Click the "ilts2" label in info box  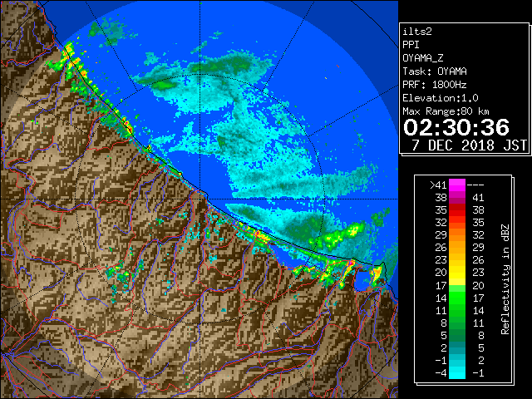click(417, 32)
